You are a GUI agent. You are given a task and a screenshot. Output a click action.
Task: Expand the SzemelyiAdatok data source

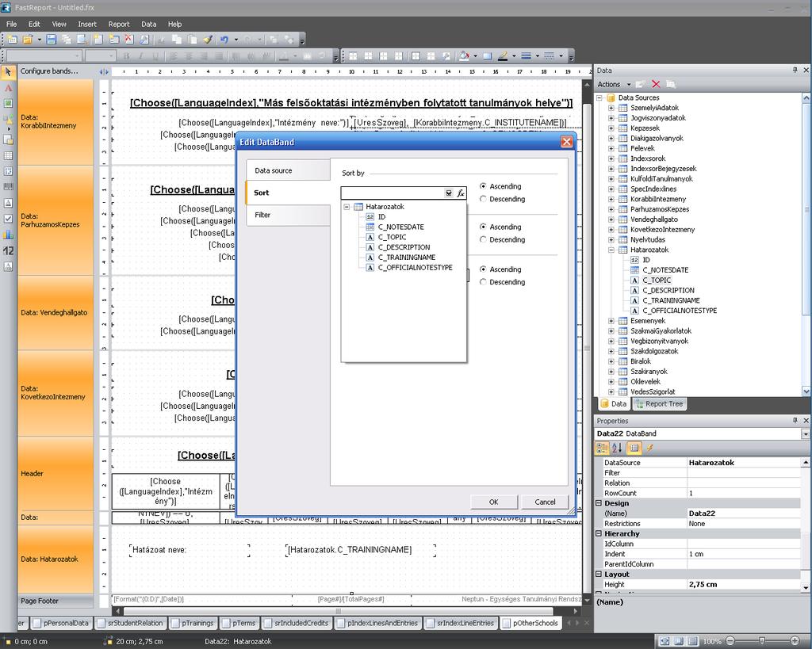(611, 108)
